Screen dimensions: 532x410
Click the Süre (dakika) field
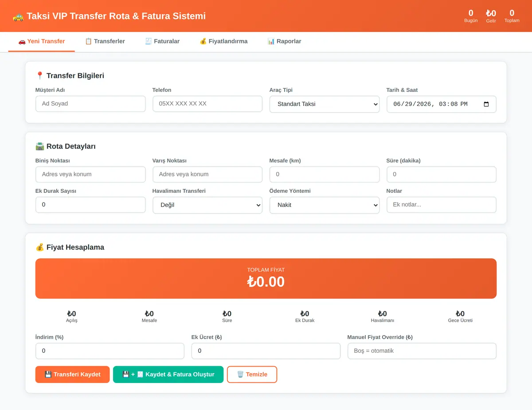click(x=442, y=175)
